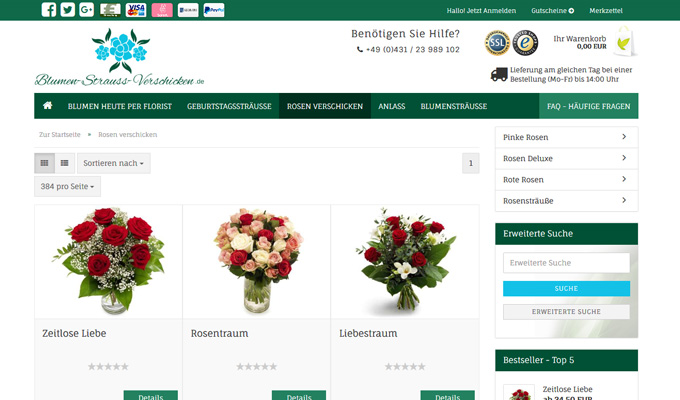
Task: Click Zur Startseite breadcrumb link
Action: [60, 134]
